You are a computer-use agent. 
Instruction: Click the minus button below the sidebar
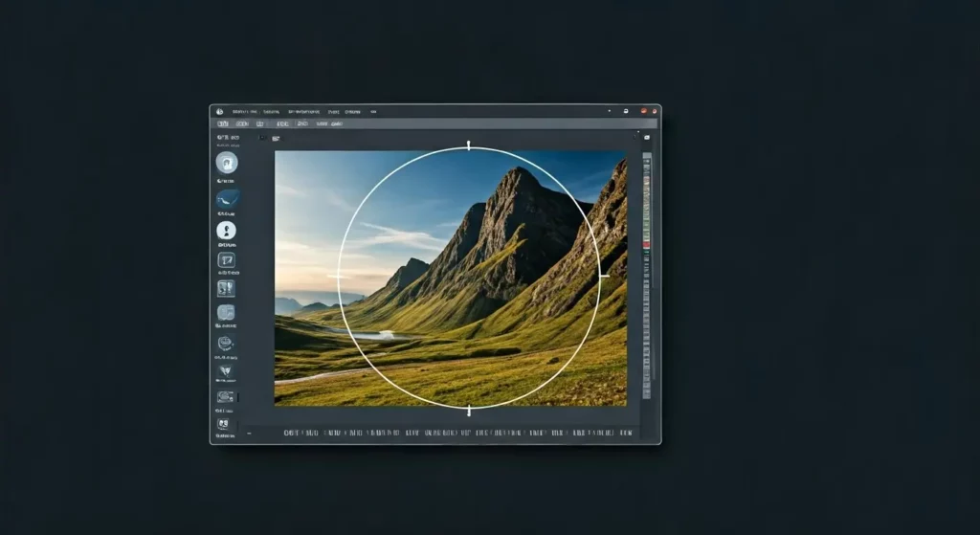[249, 433]
